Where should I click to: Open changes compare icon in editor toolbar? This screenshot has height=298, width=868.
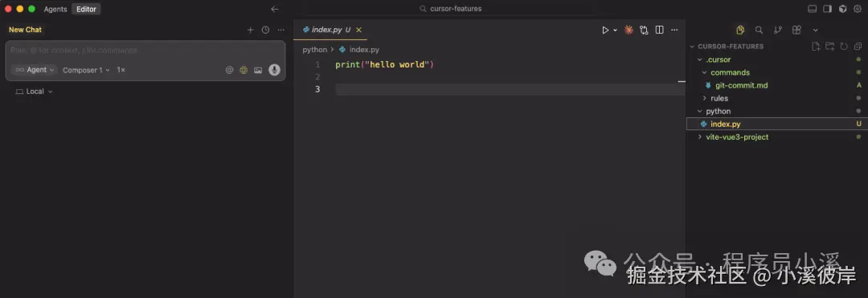[644, 30]
